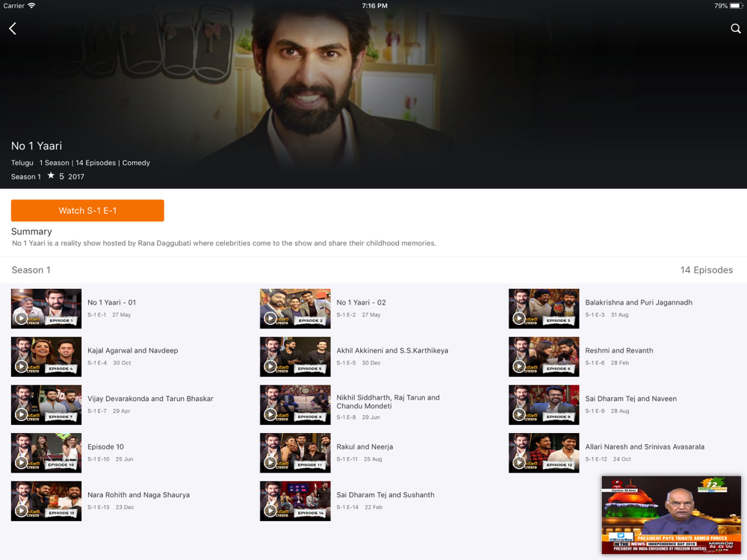Play icon on Vijay Devarakonda episode thumbnail
This screenshot has height=560, width=747.
point(21,414)
